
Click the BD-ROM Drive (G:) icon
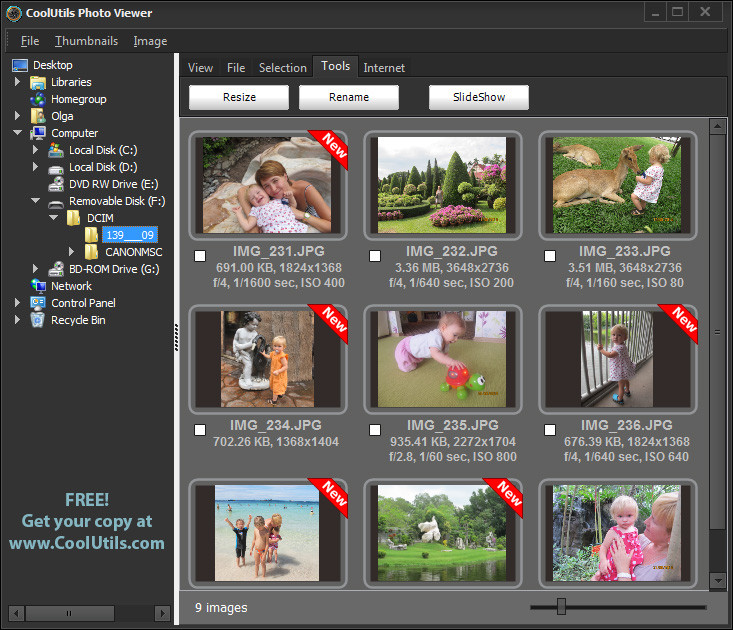click(56, 269)
